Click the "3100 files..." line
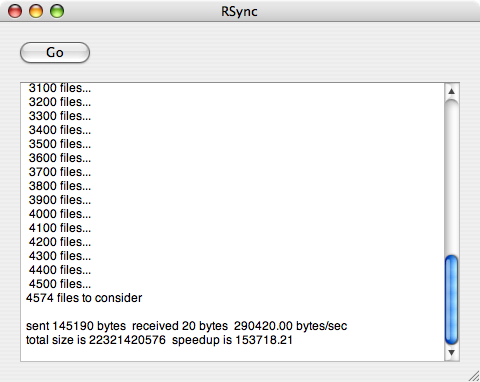 point(60,88)
